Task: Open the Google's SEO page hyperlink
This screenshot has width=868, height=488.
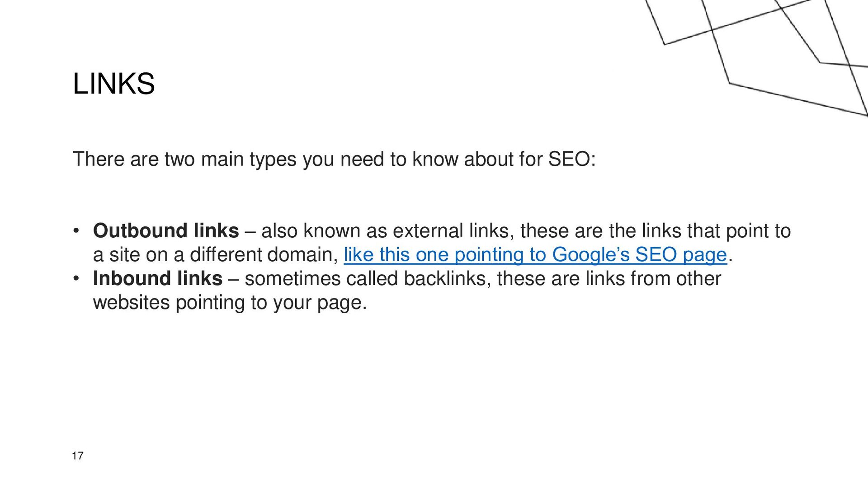Action: pyautogui.click(x=535, y=255)
